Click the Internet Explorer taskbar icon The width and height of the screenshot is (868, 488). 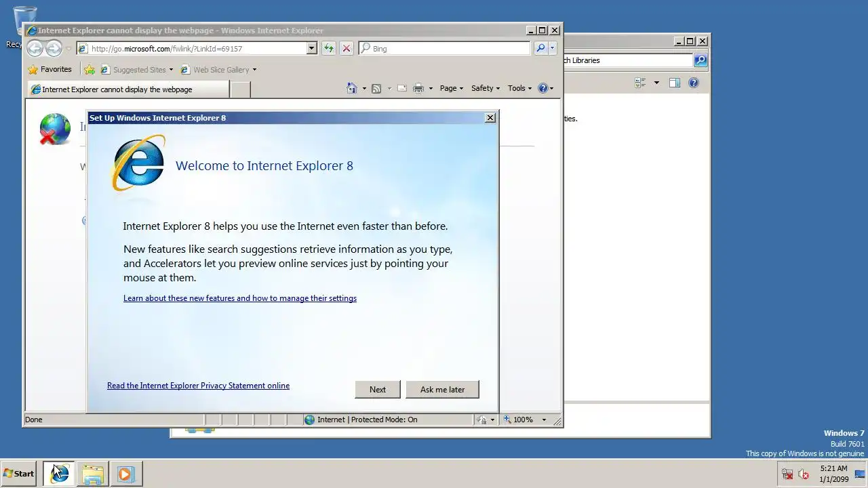pos(59,474)
